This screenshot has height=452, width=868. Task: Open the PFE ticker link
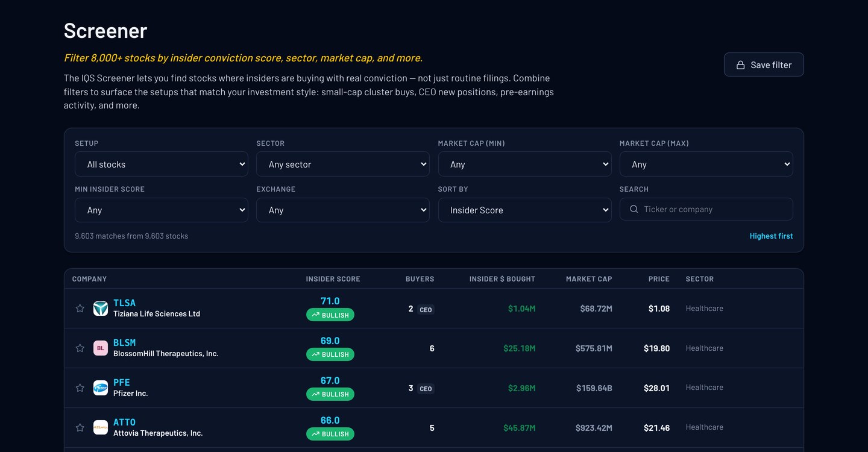pos(122,382)
